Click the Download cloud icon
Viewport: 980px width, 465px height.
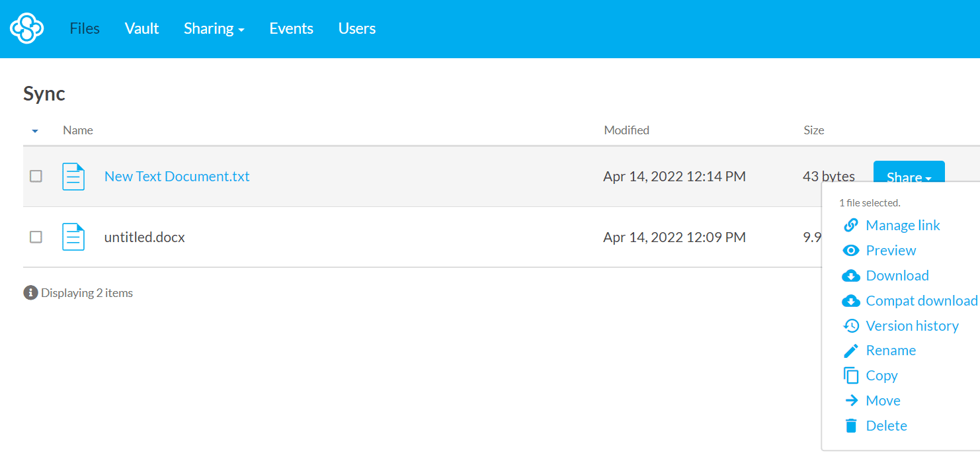coord(851,276)
